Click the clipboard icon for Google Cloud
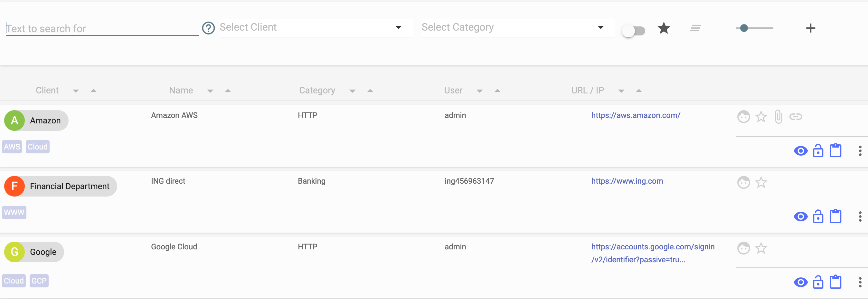 tap(835, 282)
